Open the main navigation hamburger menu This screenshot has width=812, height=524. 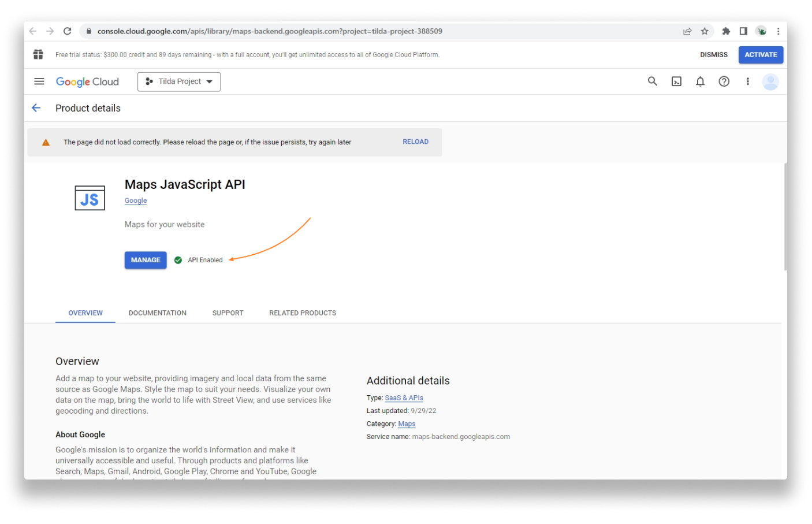click(39, 81)
